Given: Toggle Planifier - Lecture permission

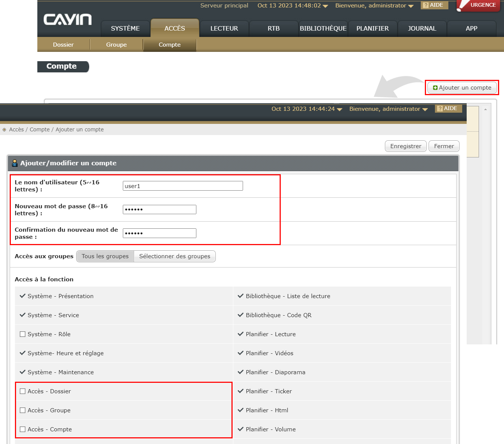Looking at the screenshot, I should click(241, 334).
